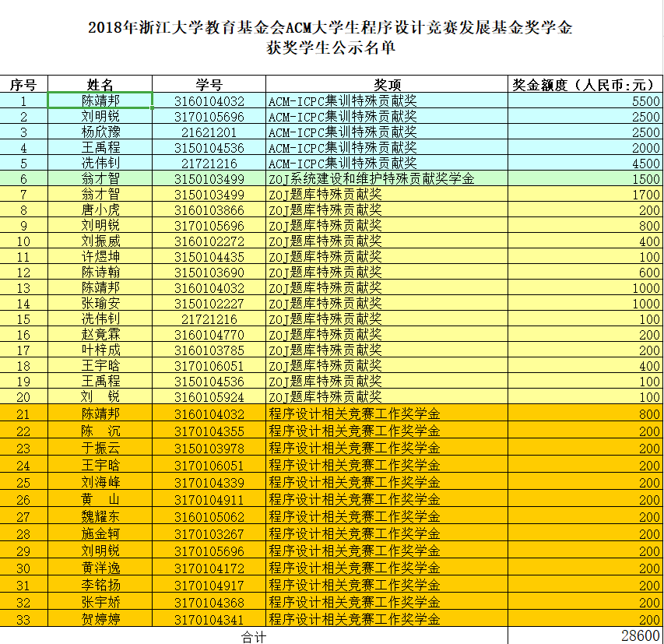Select the ZOJ系统建设和维护特殊贡献奖学金 cell
This screenshot has height=644, width=664.
tap(387, 179)
